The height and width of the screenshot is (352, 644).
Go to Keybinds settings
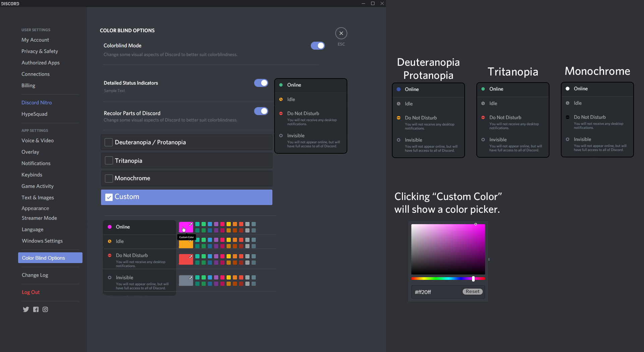pos(32,175)
